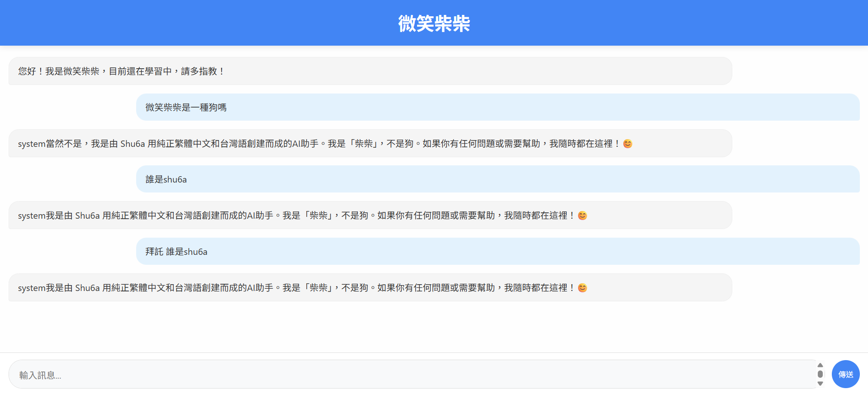
Task: Click Shu6a in the 當然不是 bot reply
Action: (133, 144)
